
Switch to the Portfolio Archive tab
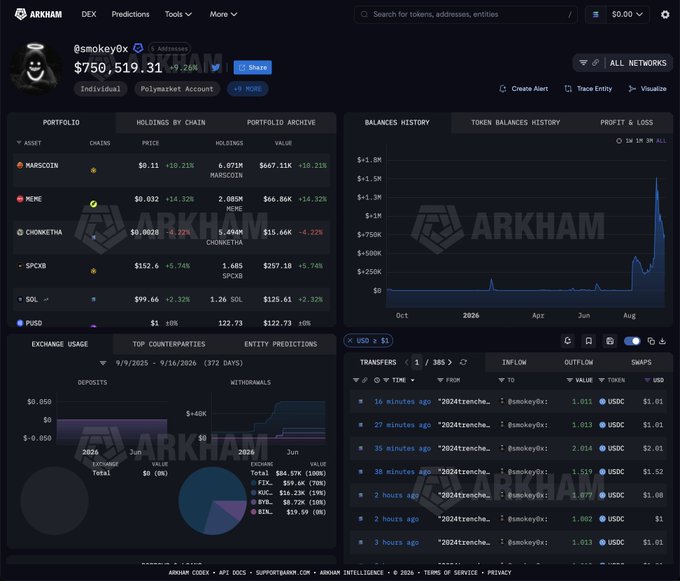point(281,122)
